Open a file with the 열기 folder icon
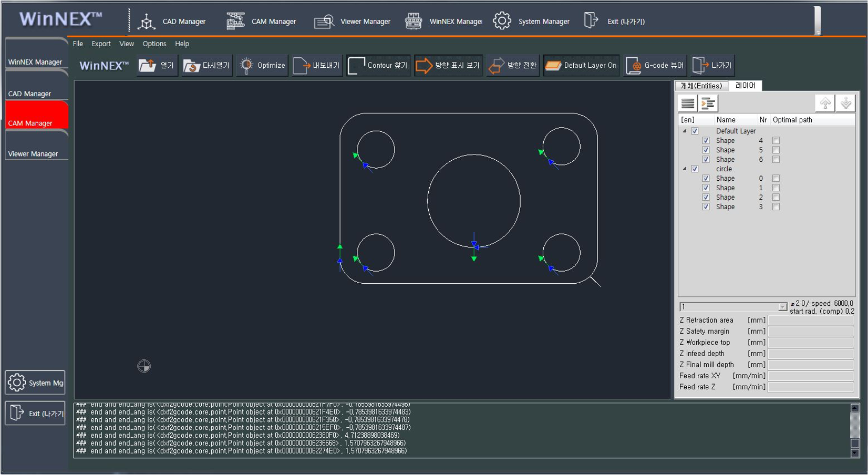This screenshot has height=475, width=868. [x=148, y=65]
